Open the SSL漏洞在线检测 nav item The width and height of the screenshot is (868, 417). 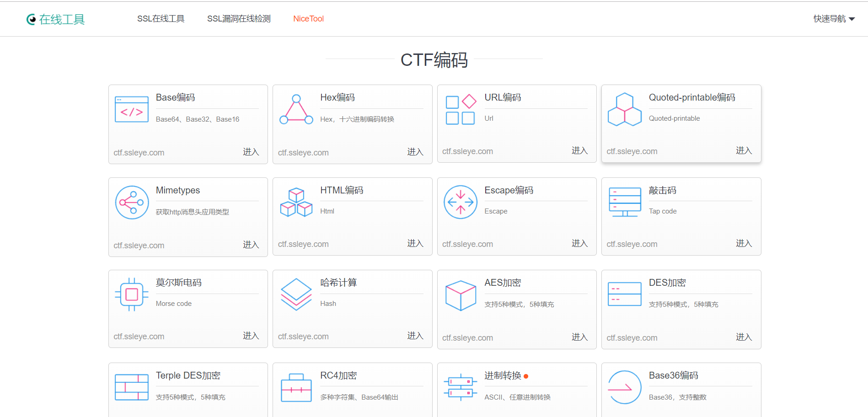pos(239,19)
